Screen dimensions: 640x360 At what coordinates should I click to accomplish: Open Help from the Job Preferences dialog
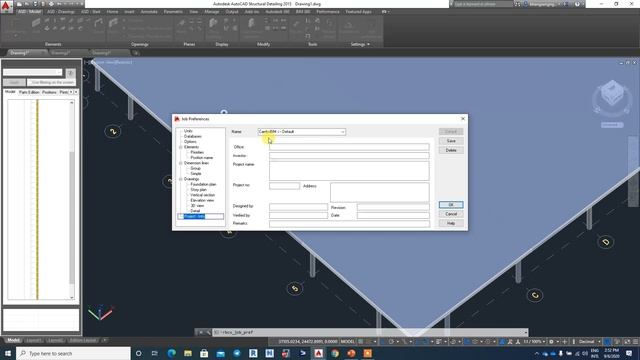451,223
